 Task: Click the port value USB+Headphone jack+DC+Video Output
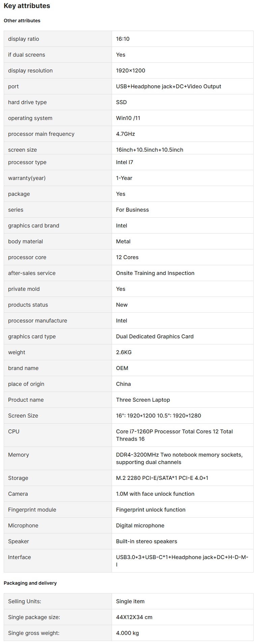click(168, 86)
